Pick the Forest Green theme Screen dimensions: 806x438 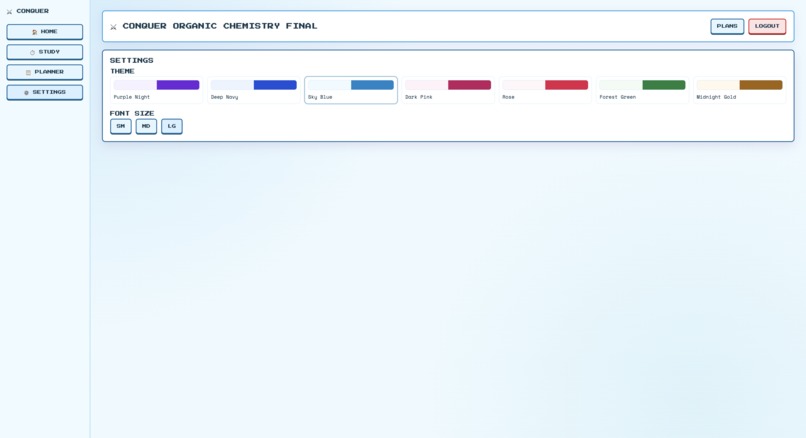(642, 90)
